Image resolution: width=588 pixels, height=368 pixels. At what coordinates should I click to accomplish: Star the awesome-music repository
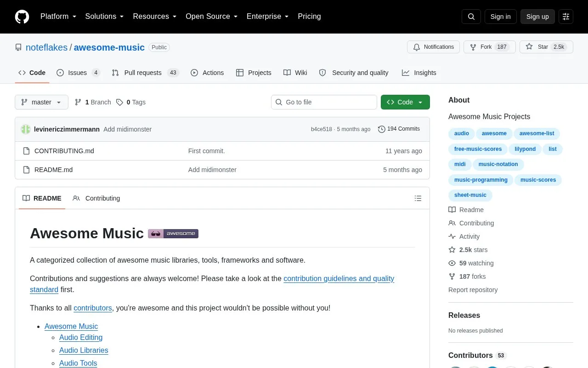546,47
